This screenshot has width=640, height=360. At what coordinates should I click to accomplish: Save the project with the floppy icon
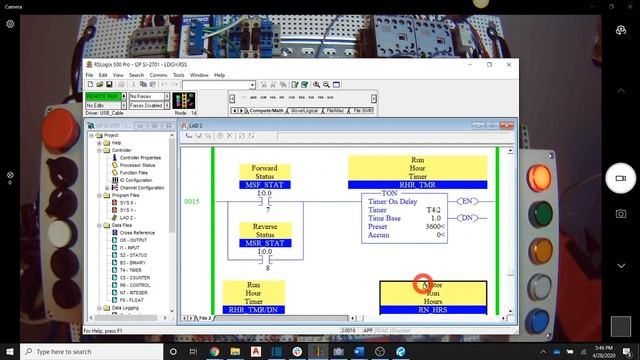point(109,84)
